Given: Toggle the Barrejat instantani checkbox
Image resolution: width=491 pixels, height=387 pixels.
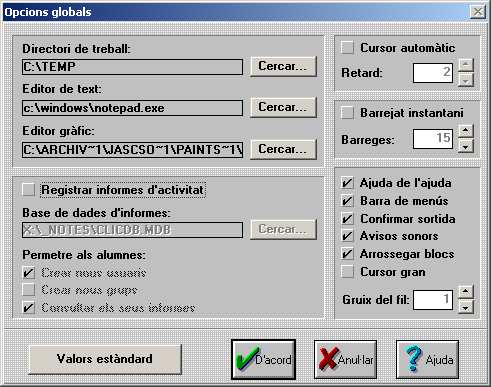Looking at the screenshot, I should pos(347,113).
